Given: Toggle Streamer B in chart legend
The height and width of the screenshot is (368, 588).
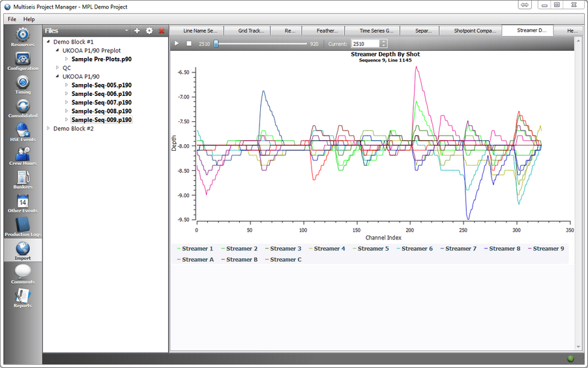Looking at the screenshot, I should [239, 260].
